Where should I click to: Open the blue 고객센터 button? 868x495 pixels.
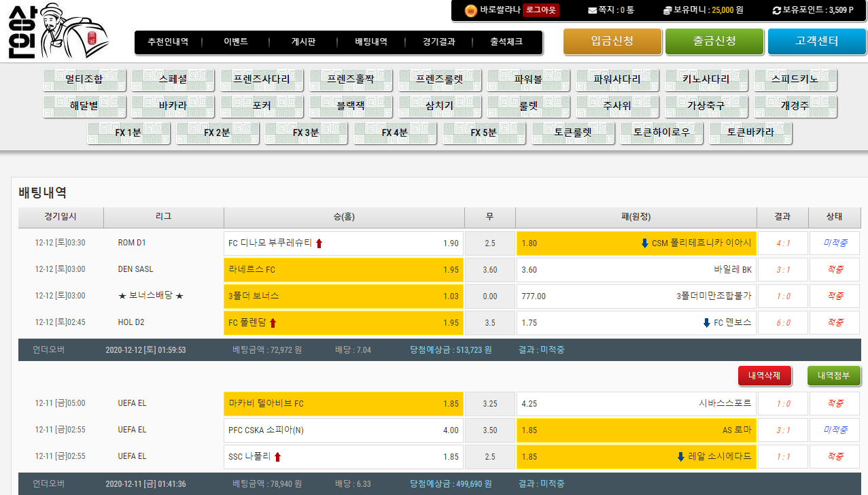[x=817, y=41]
